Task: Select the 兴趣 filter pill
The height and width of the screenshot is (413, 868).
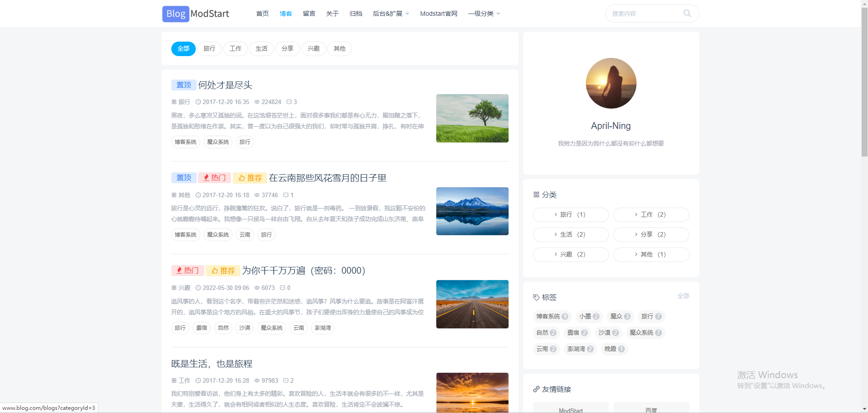Action: (314, 48)
